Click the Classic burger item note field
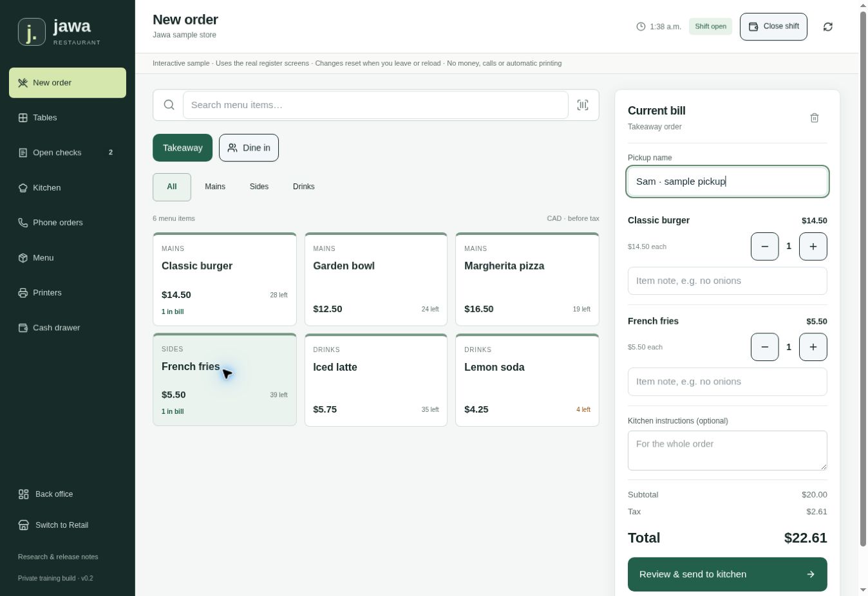This screenshot has width=868, height=596. point(728,281)
